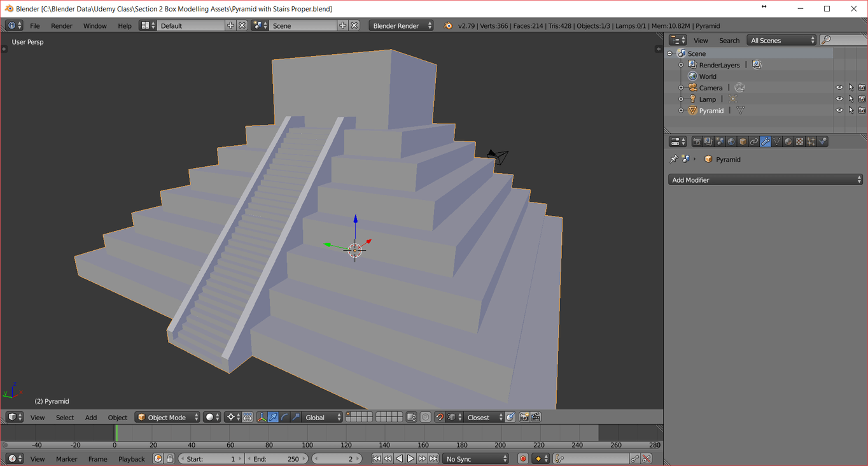Image resolution: width=868 pixels, height=466 pixels.
Task: Disable Lamp selectability via arrow cursor icon
Action: (x=851, y=99)
